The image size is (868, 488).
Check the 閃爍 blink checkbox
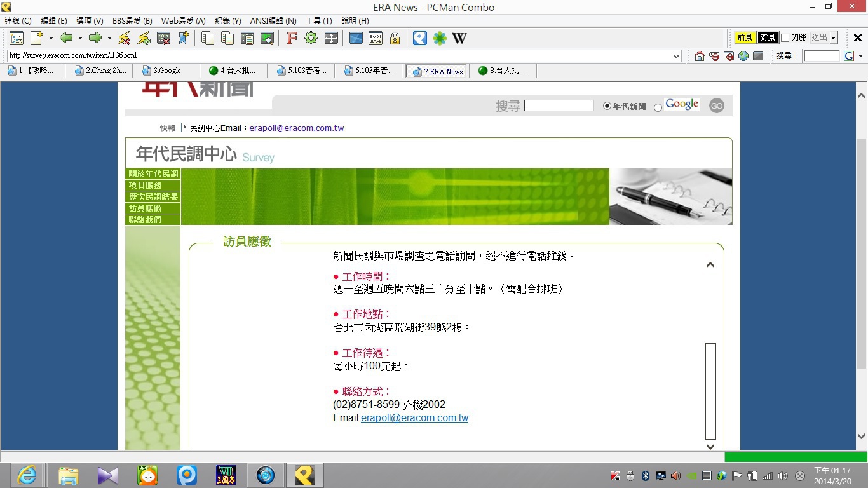click(785, 38)
